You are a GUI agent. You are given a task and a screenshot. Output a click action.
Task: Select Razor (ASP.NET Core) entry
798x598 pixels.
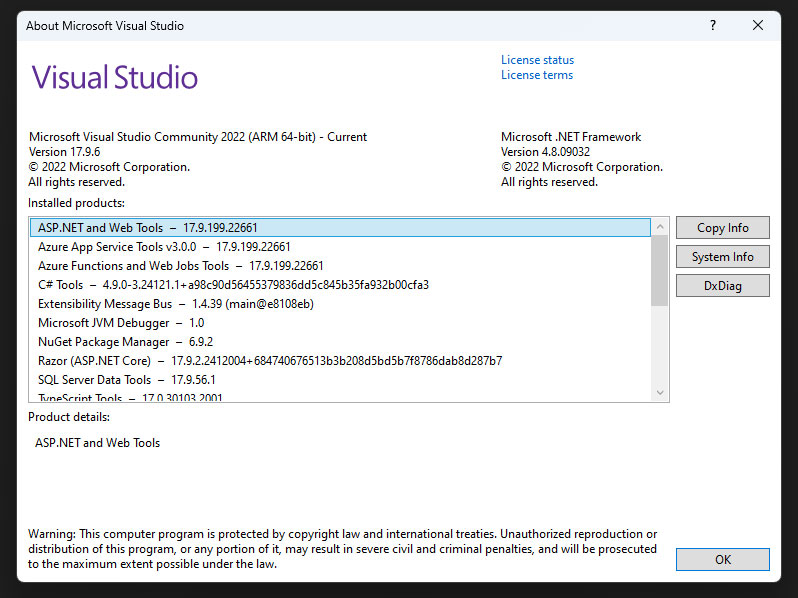coord(340,361)
